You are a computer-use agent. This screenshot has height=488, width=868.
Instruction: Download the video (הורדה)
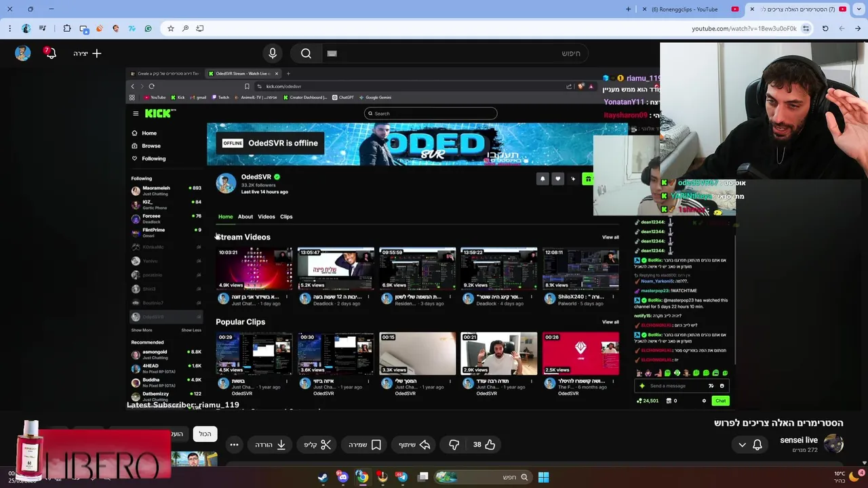tap(271, 445)
